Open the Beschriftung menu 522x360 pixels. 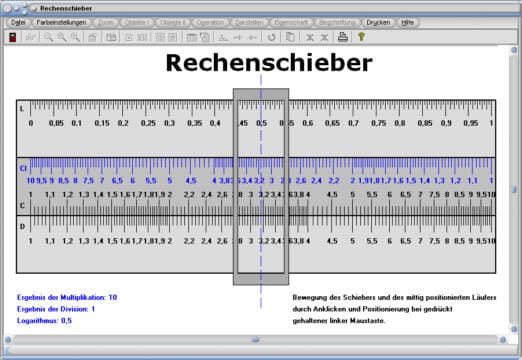tap(337, 22)
